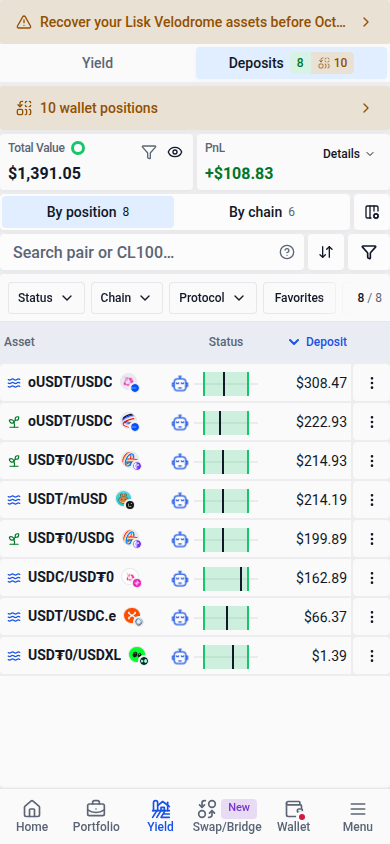The height and width of the screenshot is (844, 390).
Task: Click the green circle next to Total Value
Action: tap(78, 147)
